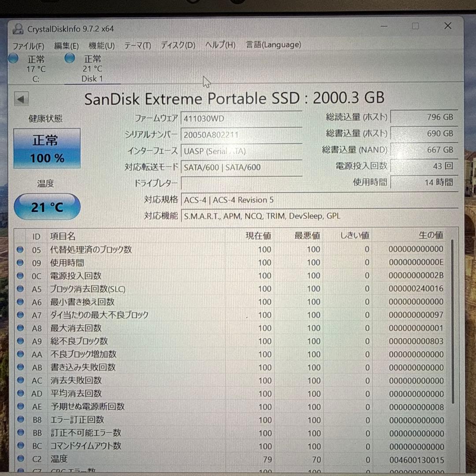
Task: Open the テーマ(T) menu
Action: click(138, 45)
